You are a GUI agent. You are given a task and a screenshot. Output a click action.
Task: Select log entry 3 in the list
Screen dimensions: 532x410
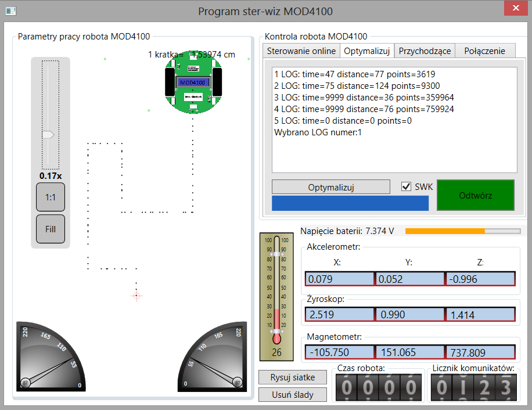pos(364,98)
